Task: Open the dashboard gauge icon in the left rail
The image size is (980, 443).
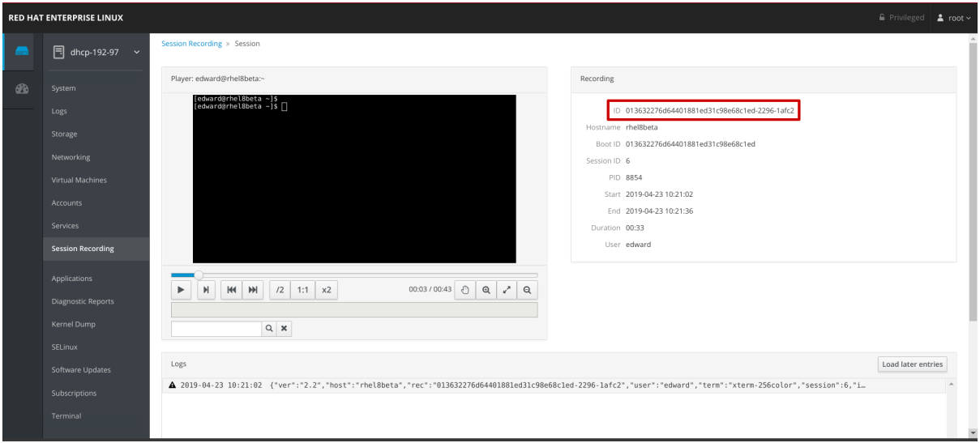Action: click(x=22, y=89)
